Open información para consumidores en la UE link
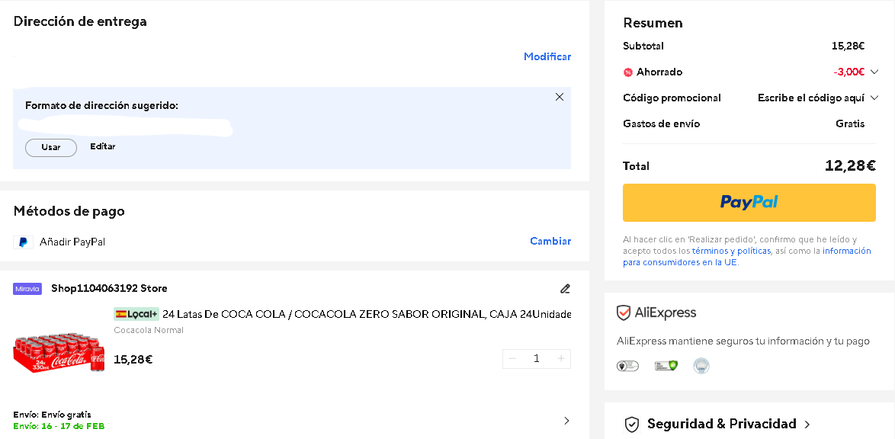 (x=747, y=257)
